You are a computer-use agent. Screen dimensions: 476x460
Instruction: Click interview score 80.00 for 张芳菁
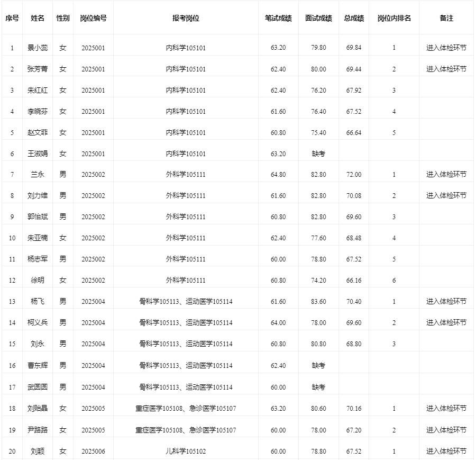point(318,69)
